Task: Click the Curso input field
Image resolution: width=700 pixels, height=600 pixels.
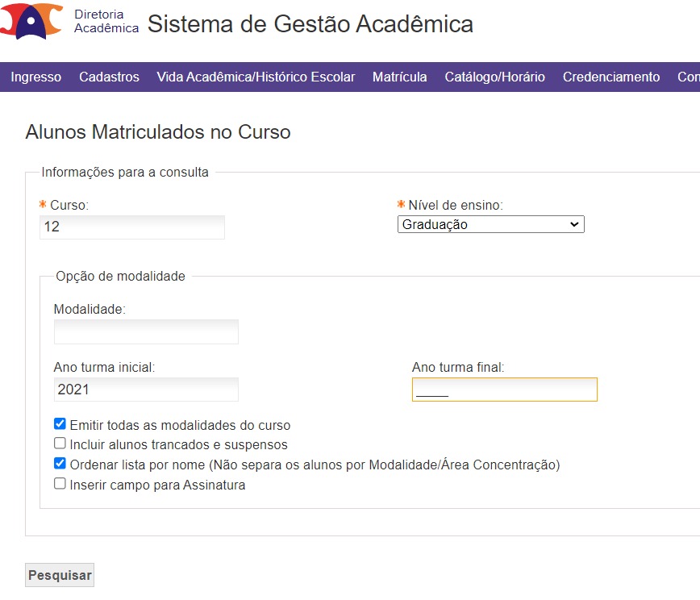Action: pos(132,227)
